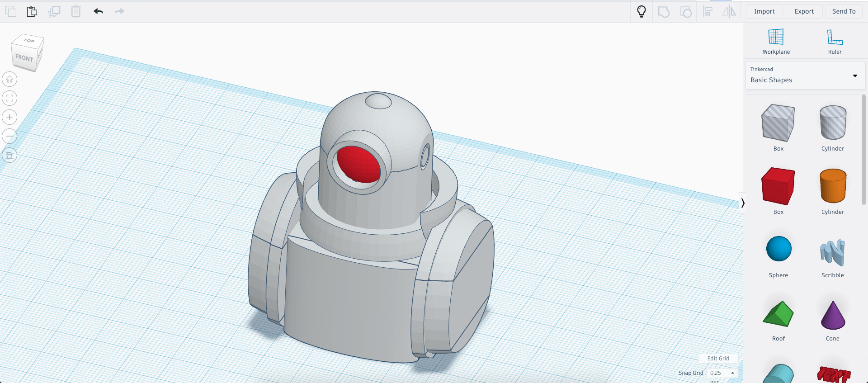Click the Paste clipboard icon
Viewport: 868px width, 383px height.
coord(32,11)
